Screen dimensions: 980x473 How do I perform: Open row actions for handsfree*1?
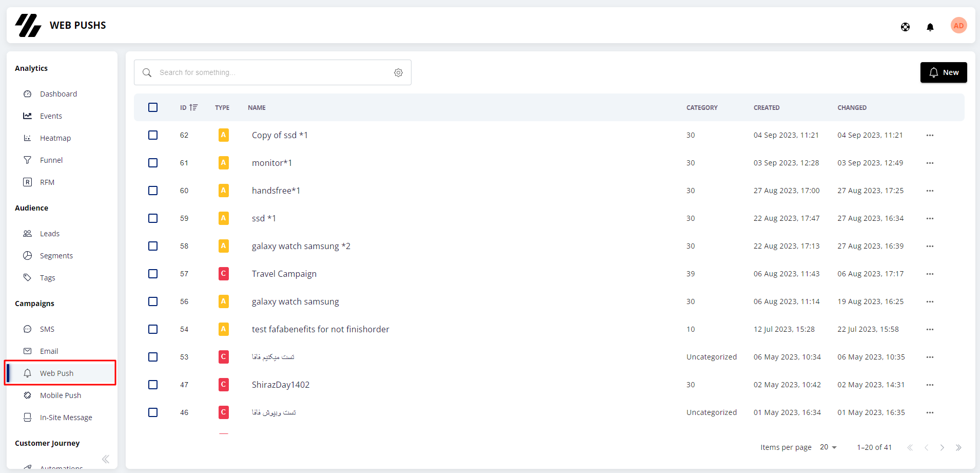pos(930,191)
